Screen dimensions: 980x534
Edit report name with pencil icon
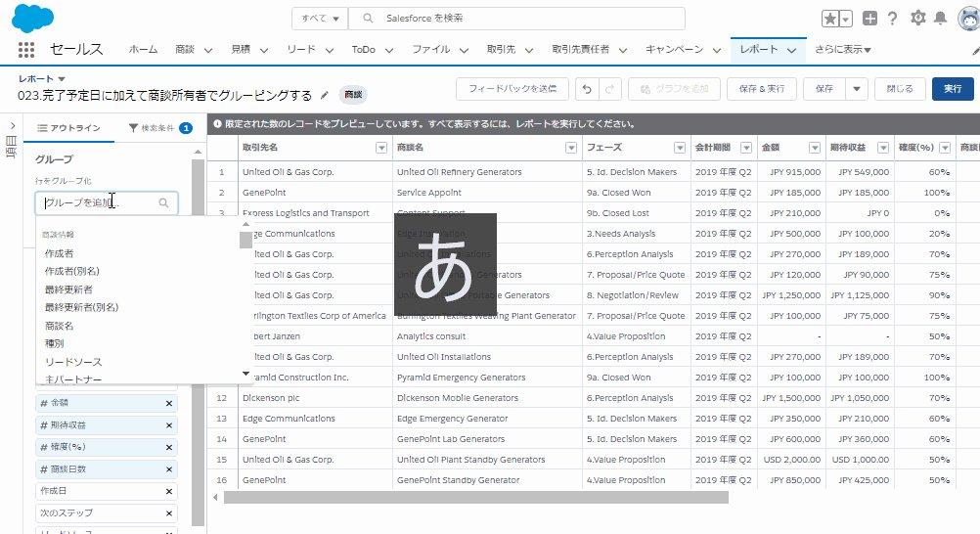[324, 95]
